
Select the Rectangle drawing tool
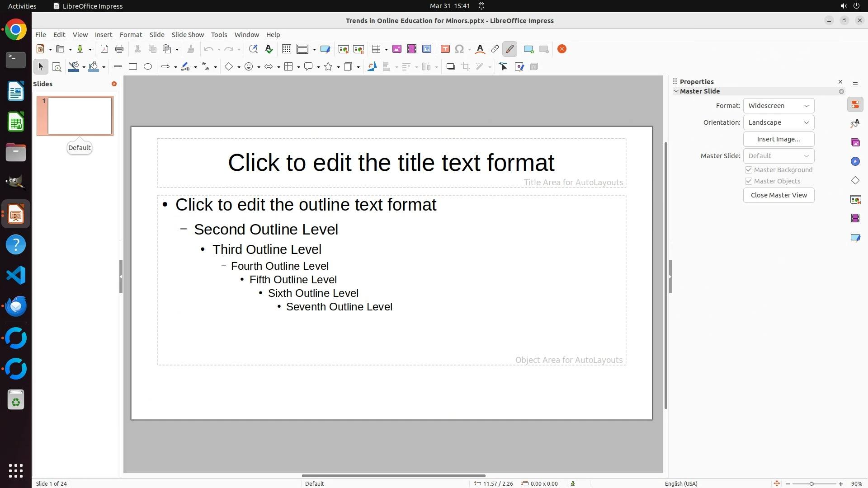133,67
